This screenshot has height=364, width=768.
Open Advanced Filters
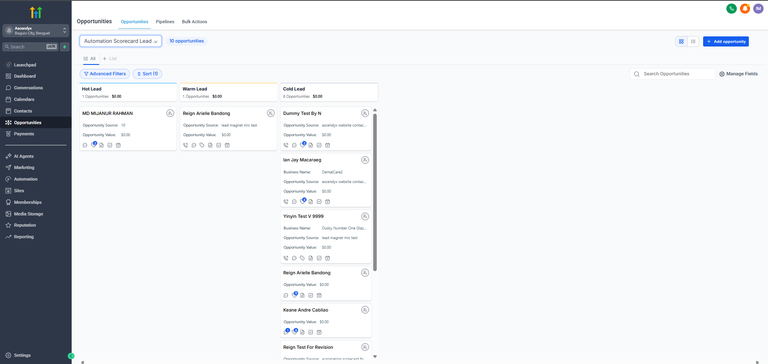[x=105, y=74]
